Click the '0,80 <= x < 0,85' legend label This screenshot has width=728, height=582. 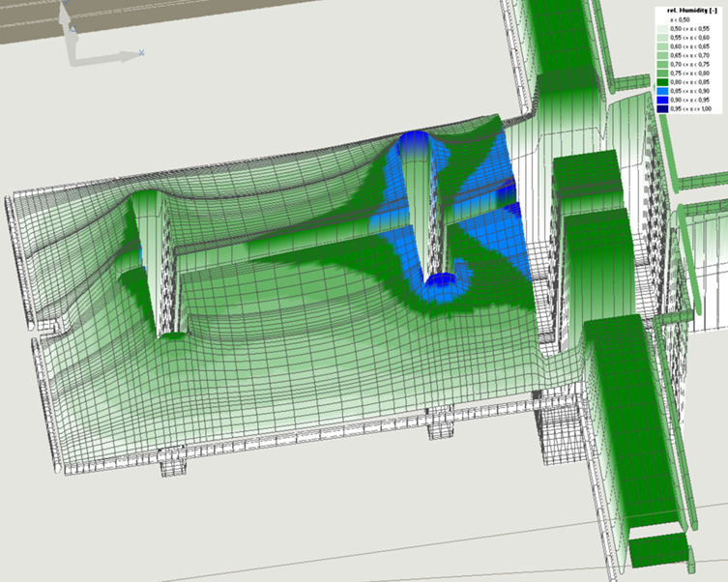point(690,82)
